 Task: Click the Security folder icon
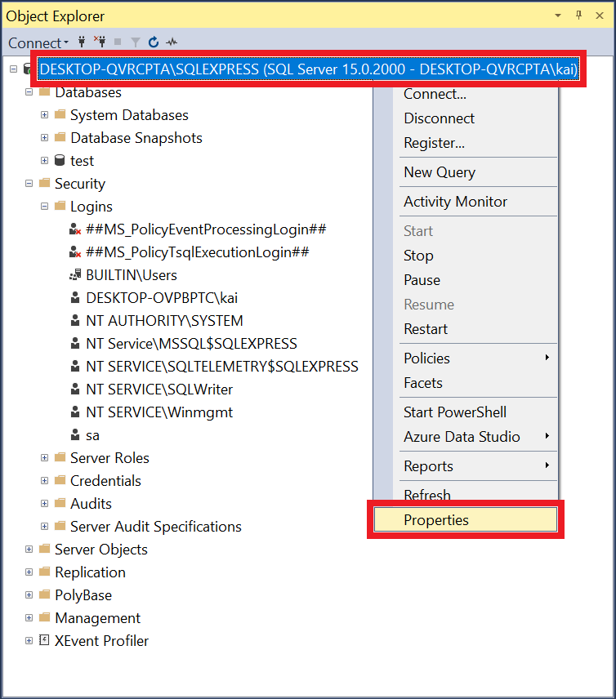[x=45, y=183]
